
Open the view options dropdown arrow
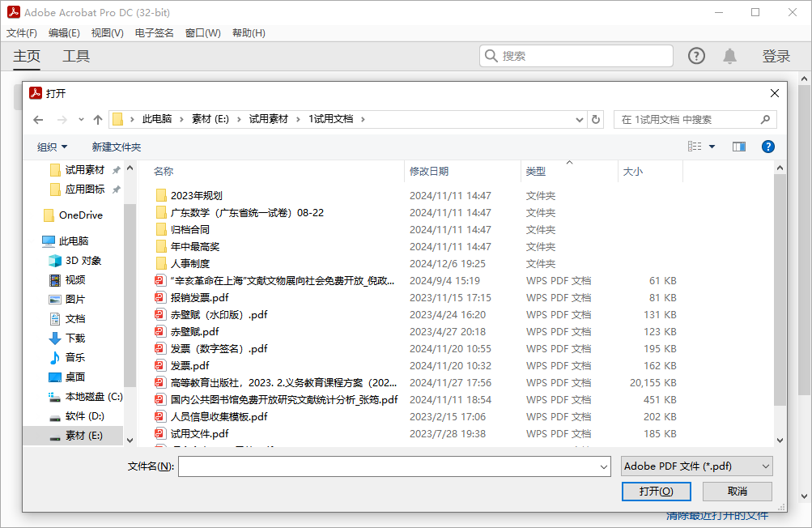(x=712, y=147)
